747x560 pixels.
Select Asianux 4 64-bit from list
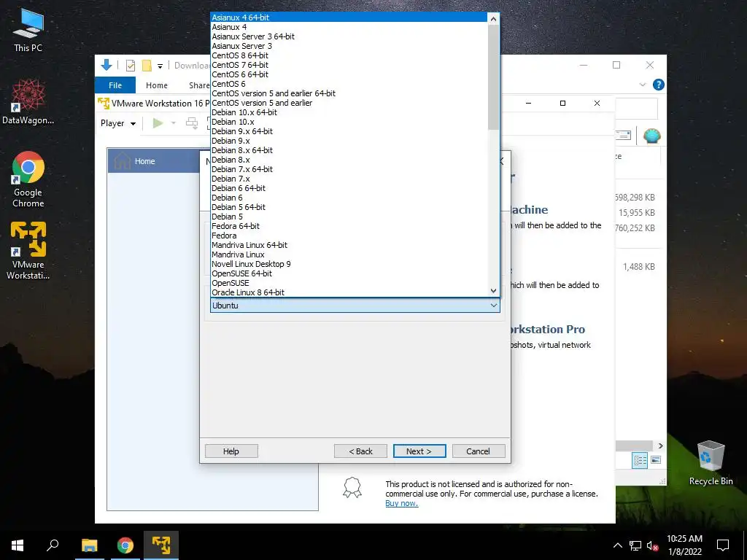pyautogui.click(x=349, y=17)
